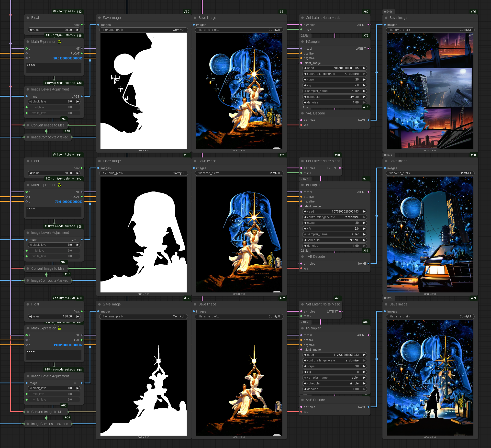Click Darth Vader output image in Save Image #83
491x448 pixels.
[430, 378]
